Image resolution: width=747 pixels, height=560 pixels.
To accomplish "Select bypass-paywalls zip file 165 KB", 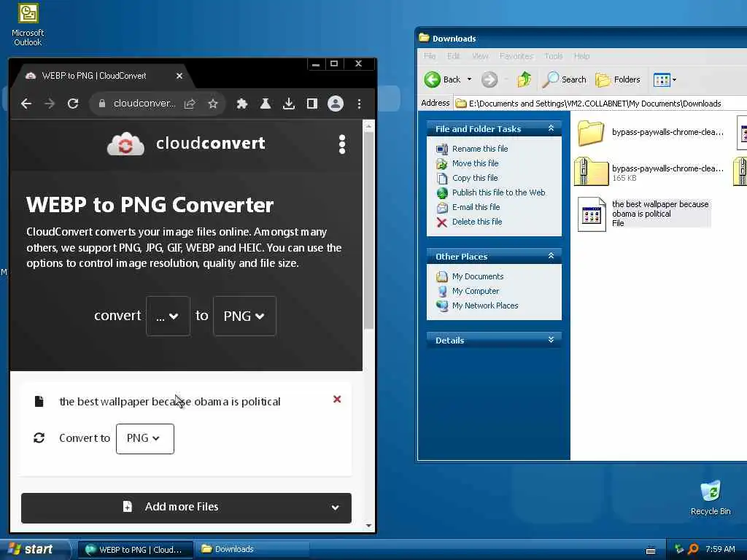I will coord(650,172).
